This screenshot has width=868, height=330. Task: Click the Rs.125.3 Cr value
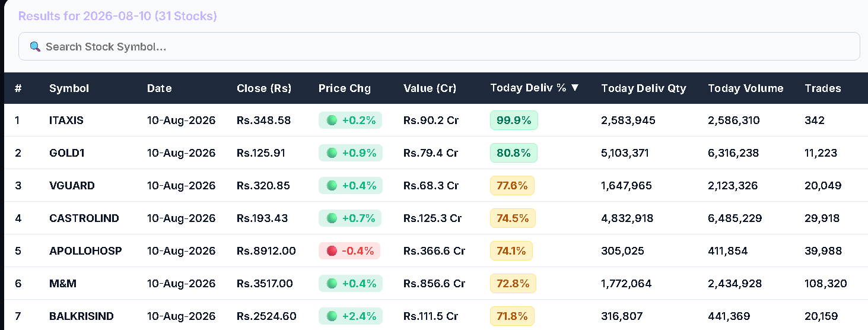433,218
